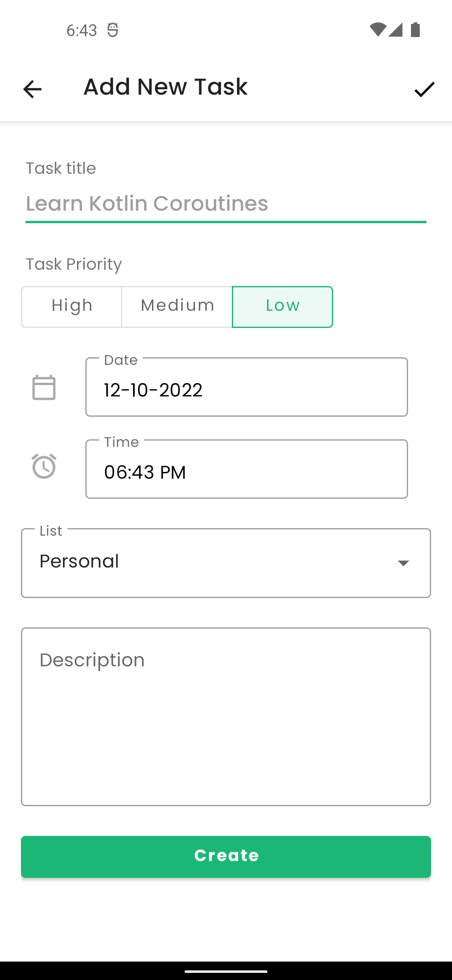Click the calendar icon beside Date
The width and height of the screenshot is (452, 980).
(44, 387)
